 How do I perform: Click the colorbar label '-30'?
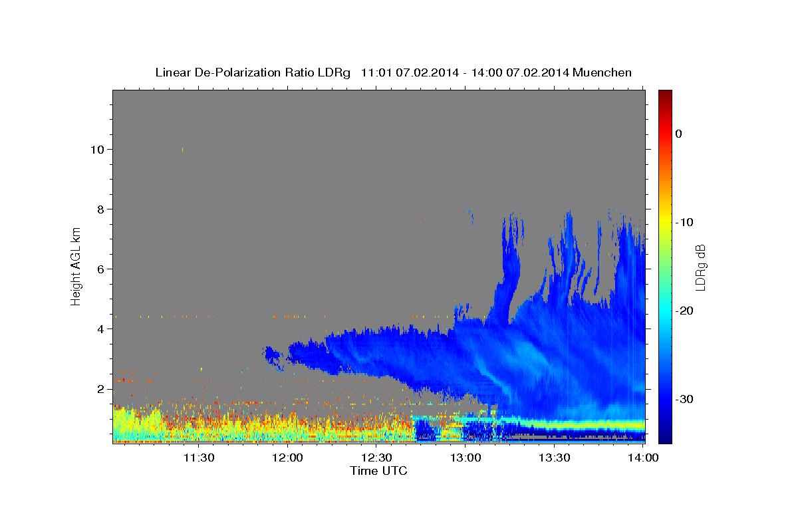(684, 399)
